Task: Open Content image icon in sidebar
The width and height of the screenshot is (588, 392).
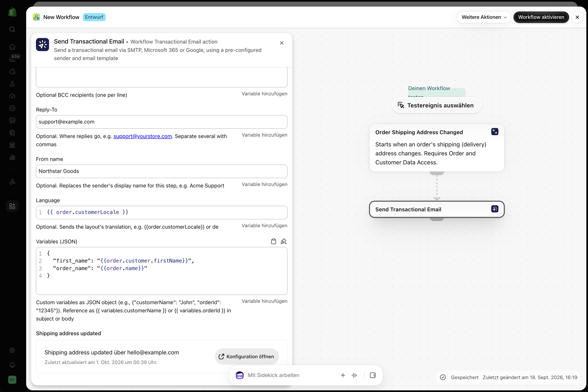Action: click(12, 120)
